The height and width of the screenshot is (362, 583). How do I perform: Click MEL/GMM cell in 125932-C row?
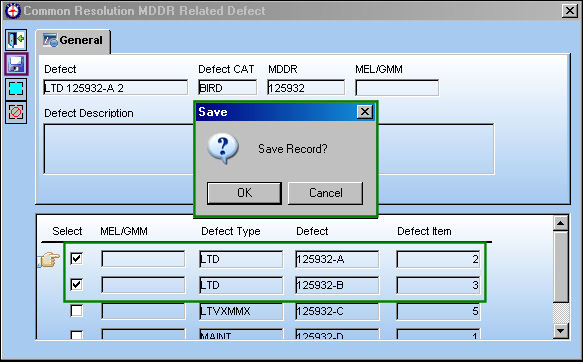tap(143, 311)
